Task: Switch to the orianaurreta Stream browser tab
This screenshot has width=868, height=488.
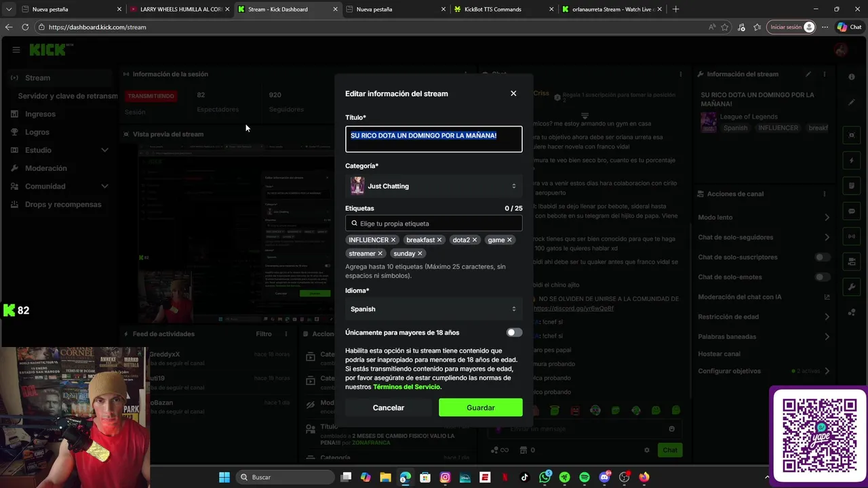Action: click(612, 9)
